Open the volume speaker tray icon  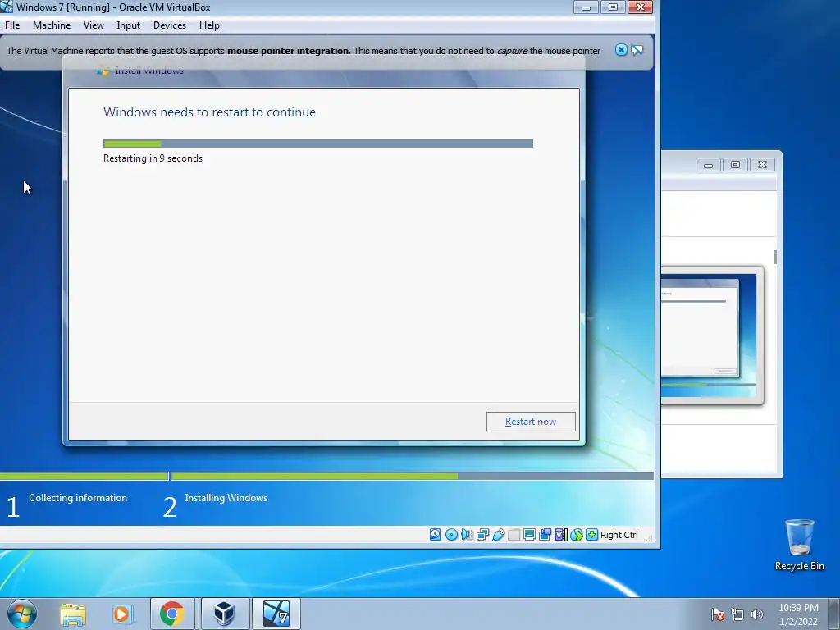click(x=756, y=614)
